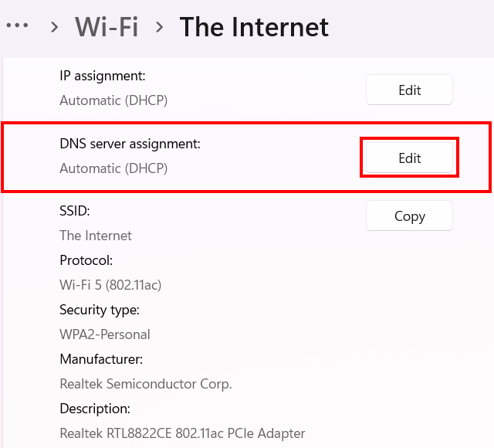
Task: Click the chevron before Wi-Fi breadcrumb
Action: pyautogui.click(x=54, y=27)
